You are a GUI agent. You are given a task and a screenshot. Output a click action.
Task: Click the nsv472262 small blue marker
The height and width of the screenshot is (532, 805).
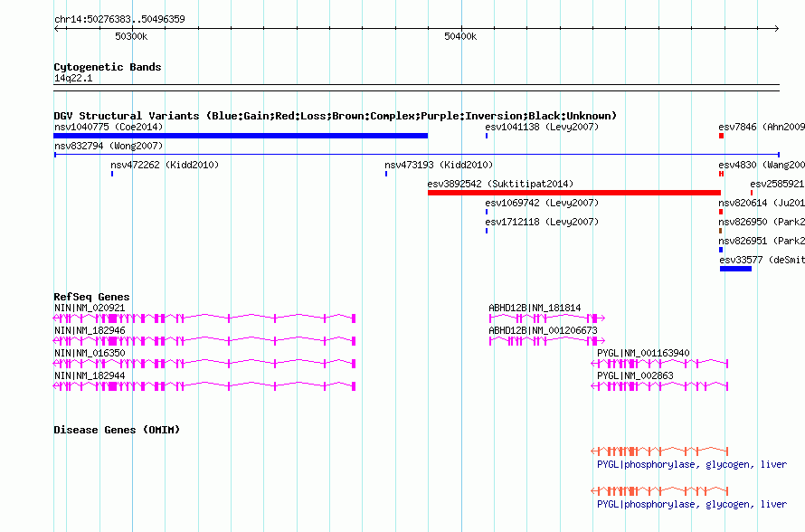tap(112, 174)
